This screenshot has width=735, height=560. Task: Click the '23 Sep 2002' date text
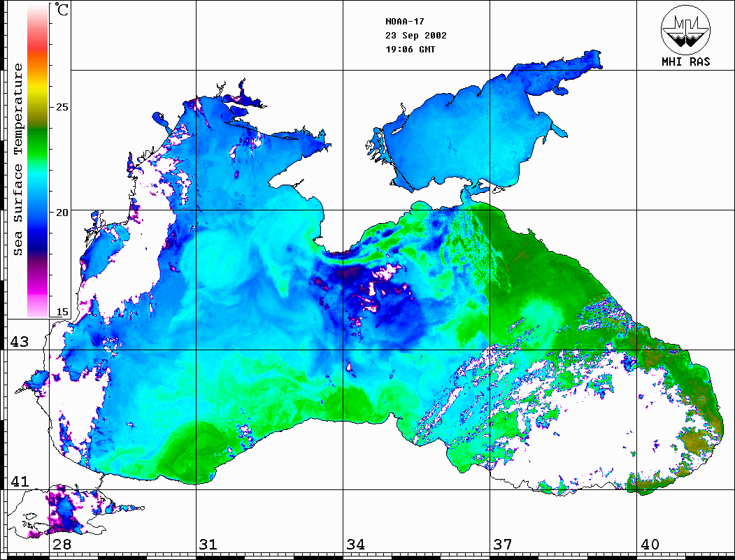(x=416, y=36)
